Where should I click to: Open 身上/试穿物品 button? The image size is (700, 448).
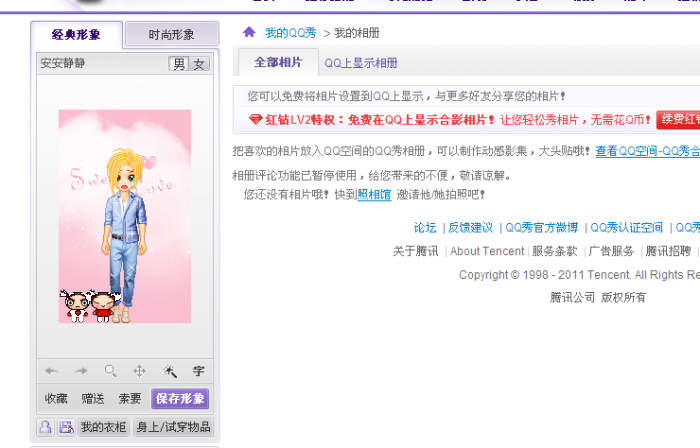(x=173, y=427)
